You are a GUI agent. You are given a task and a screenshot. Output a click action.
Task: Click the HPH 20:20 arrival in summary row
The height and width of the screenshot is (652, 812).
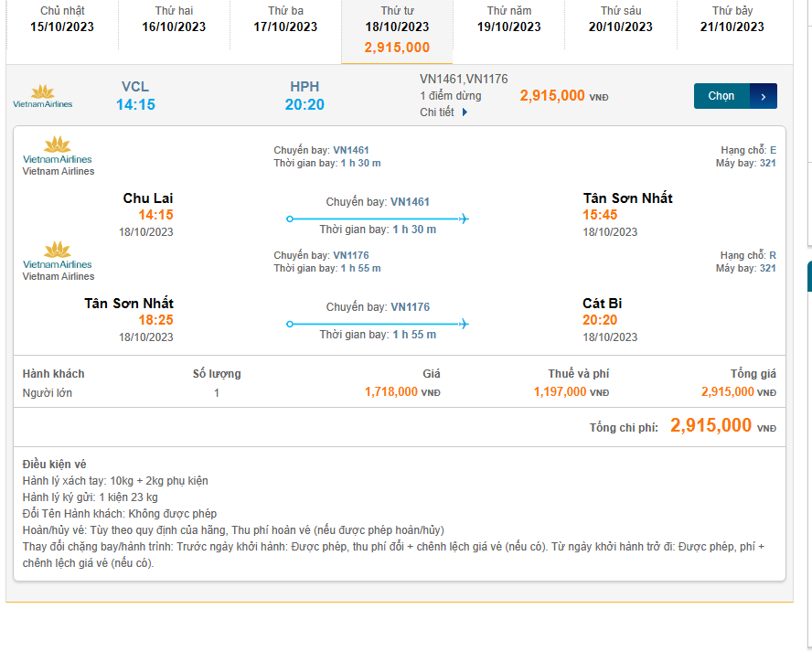point(304,96)
